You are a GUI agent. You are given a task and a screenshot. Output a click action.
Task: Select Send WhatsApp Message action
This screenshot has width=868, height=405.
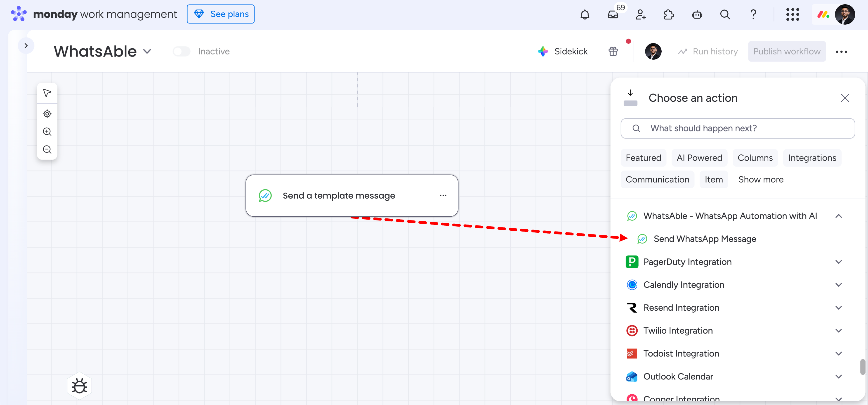(705, 239)
